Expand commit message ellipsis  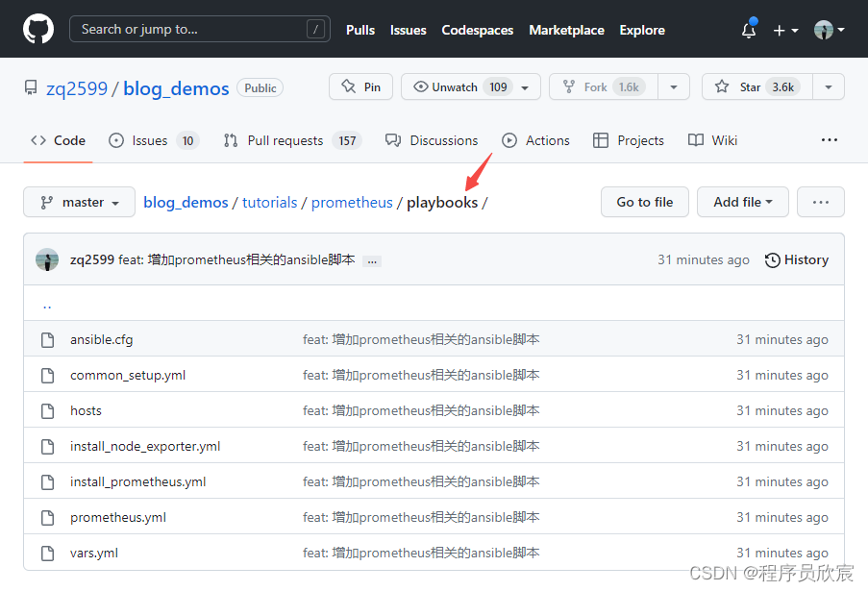tap(372, 261)
